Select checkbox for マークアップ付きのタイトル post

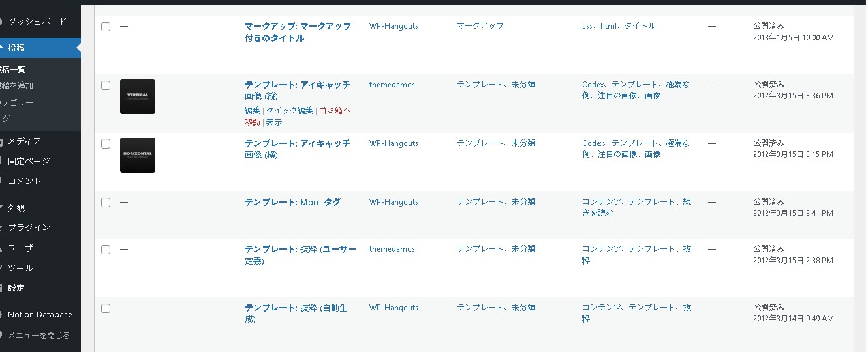point(106,27)
